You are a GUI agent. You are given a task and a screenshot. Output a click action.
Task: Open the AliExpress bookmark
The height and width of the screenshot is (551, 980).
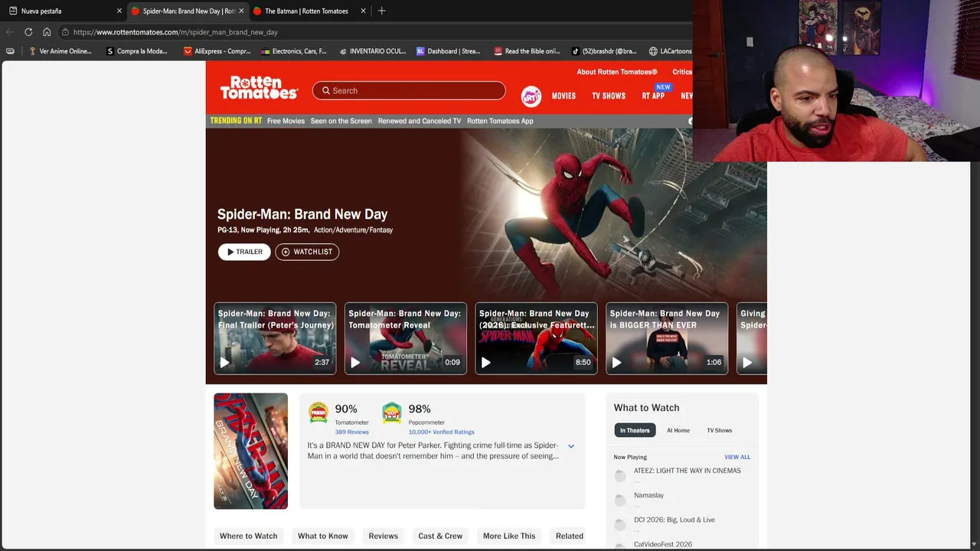tap(217, 51)
